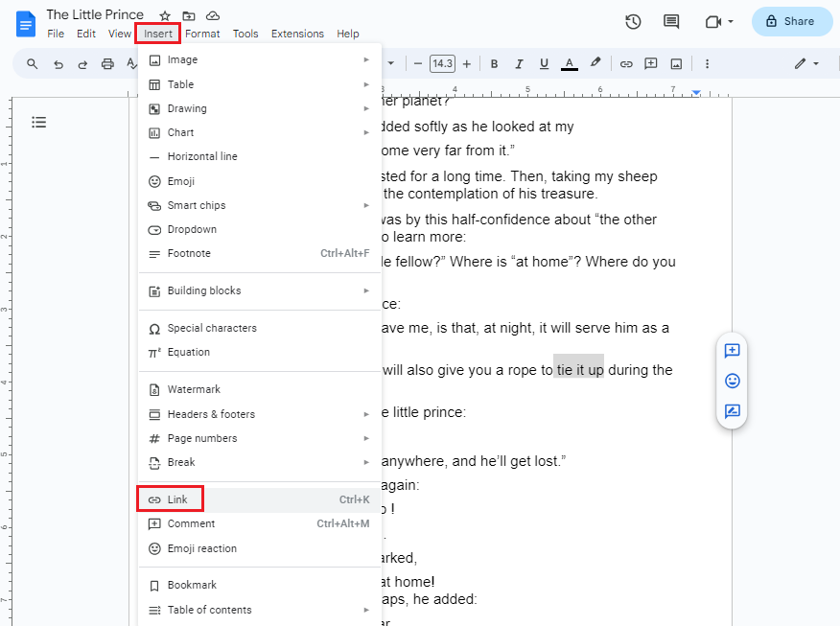Edit the font size value field

coord(442,63)
